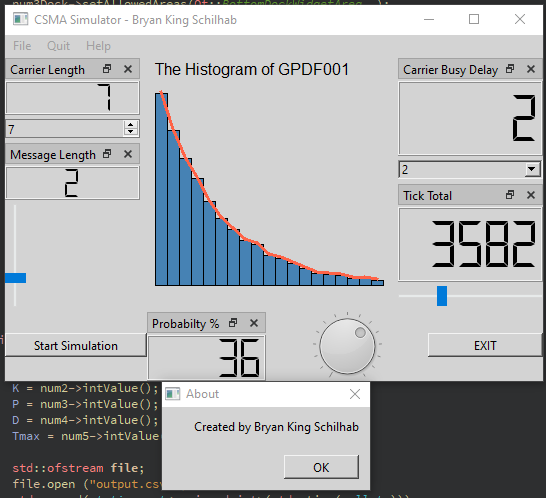Float the Probabilty % dock panel

point(233,323)
